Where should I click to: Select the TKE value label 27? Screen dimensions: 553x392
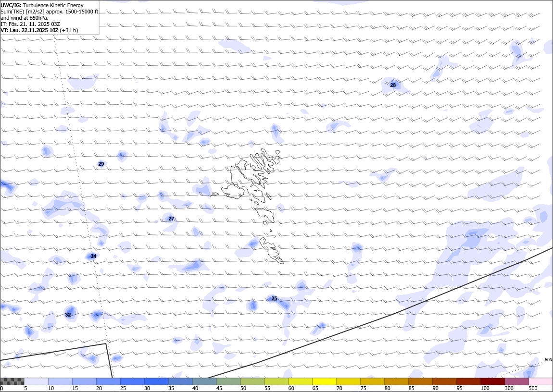[x=171, y=219]
